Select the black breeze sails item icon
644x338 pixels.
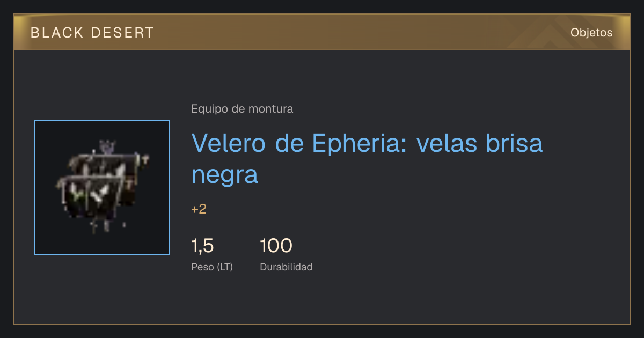[x=102, y=187]
